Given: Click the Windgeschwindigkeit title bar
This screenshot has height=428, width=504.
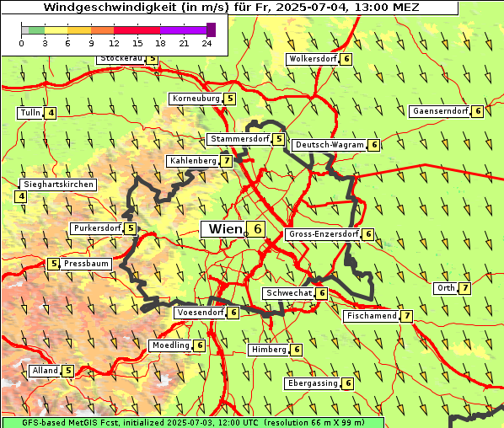Looking at the screenshot, I should 230,8.
